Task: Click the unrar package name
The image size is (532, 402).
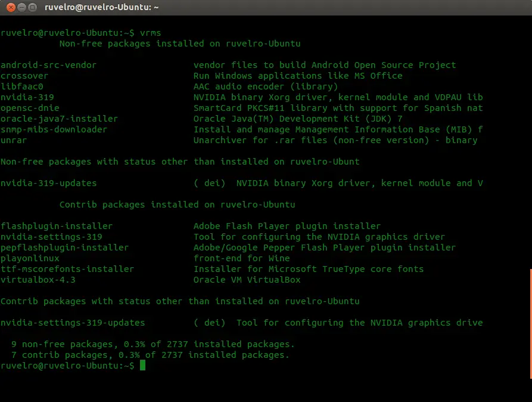Action: [14, 140]
